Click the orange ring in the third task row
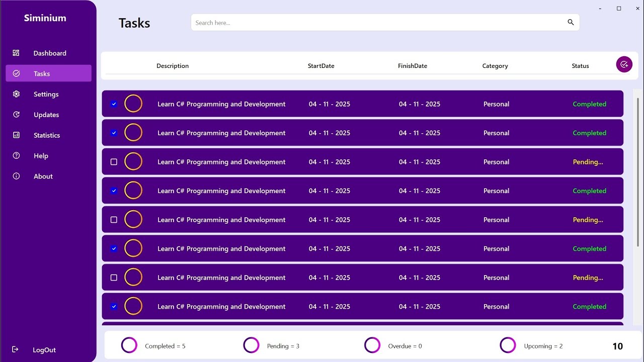Viewport: 644px width, 362px height. click(x=133, y=161)
